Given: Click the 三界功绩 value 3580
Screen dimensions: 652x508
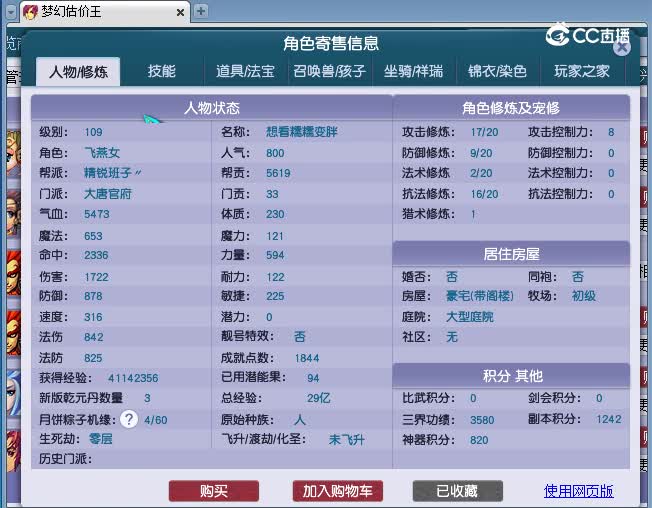Looking at the screenshot, I should (x=482, y=420).
